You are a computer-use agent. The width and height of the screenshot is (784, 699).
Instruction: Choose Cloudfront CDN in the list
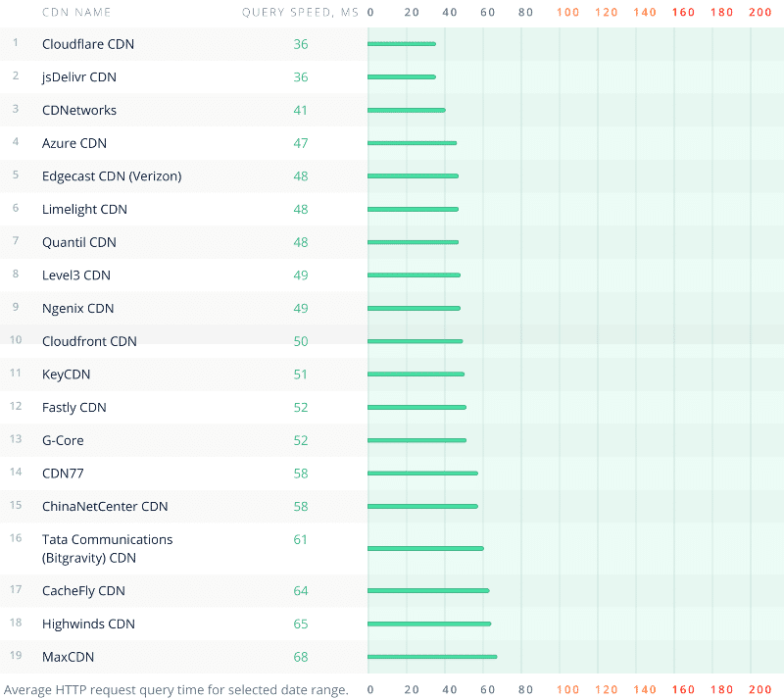pyautogui.click(x=89, y=341)
